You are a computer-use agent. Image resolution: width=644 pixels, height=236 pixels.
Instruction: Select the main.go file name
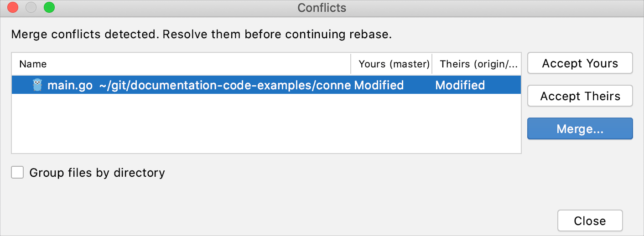[70, 85]
